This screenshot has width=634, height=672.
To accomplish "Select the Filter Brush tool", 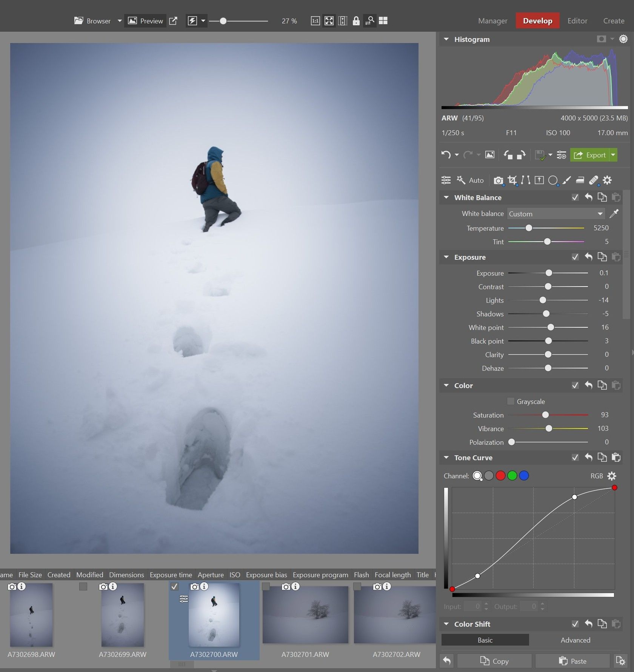I will click(566, 180).
